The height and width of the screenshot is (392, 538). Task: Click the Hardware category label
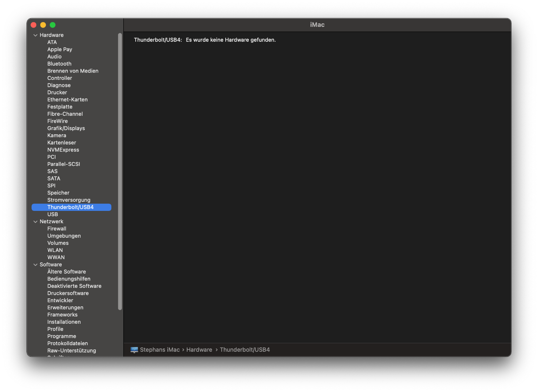pyautogui.click(x=52, y=35)
